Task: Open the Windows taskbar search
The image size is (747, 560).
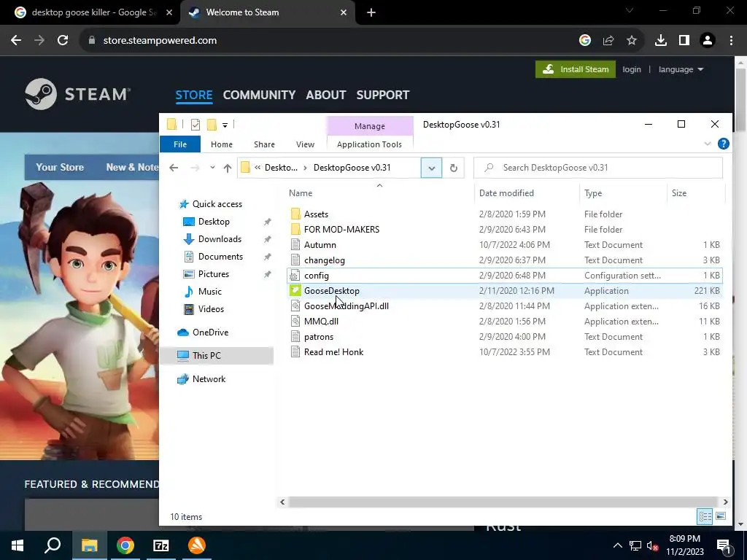Action: pyautogui.click(x=53, y=545)
